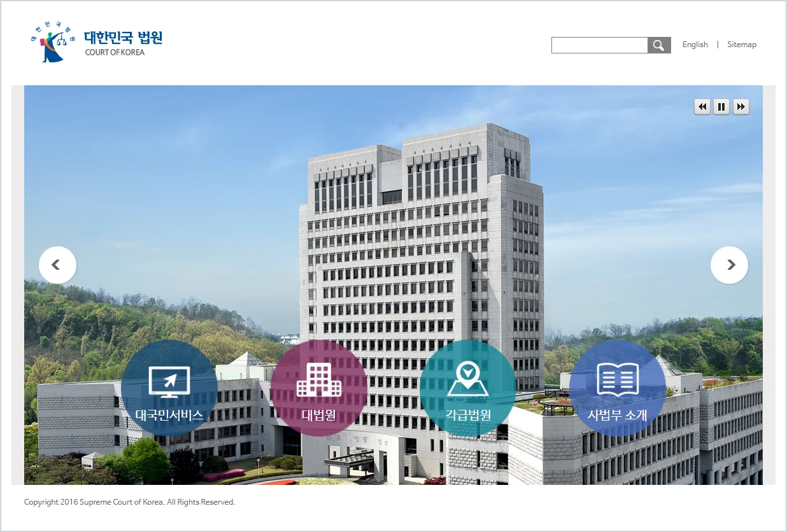Rewind the banner slideshow
787x532 pixels.
coord(702,107)
